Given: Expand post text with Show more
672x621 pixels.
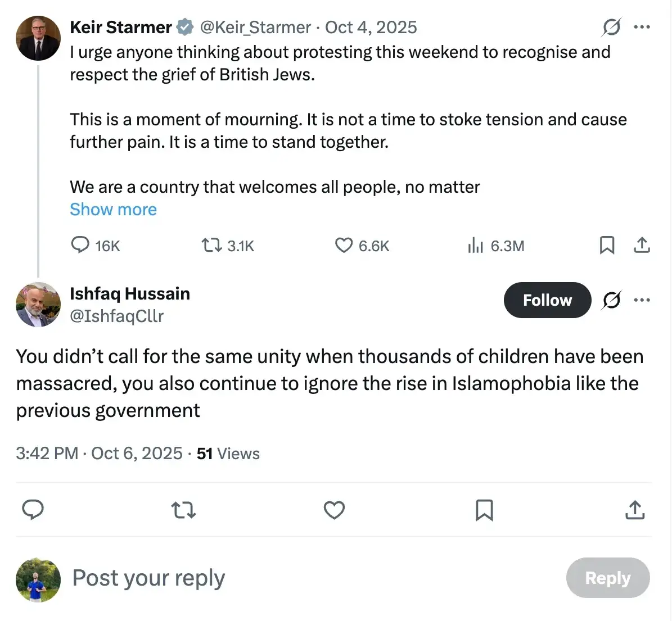Looking at the screenshot, I should (113, 210).
